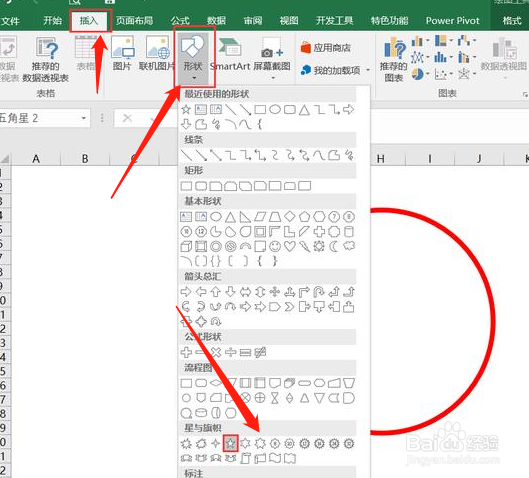Switch to the 公式 tab
This screenshot has width=529, height=478.
pyautogui.click(x=180, y=21)
